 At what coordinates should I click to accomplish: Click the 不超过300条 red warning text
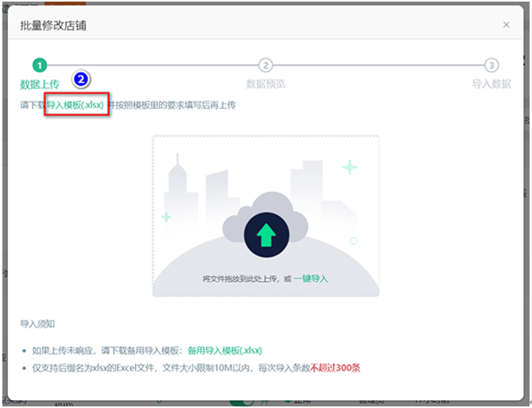(336, 367)
